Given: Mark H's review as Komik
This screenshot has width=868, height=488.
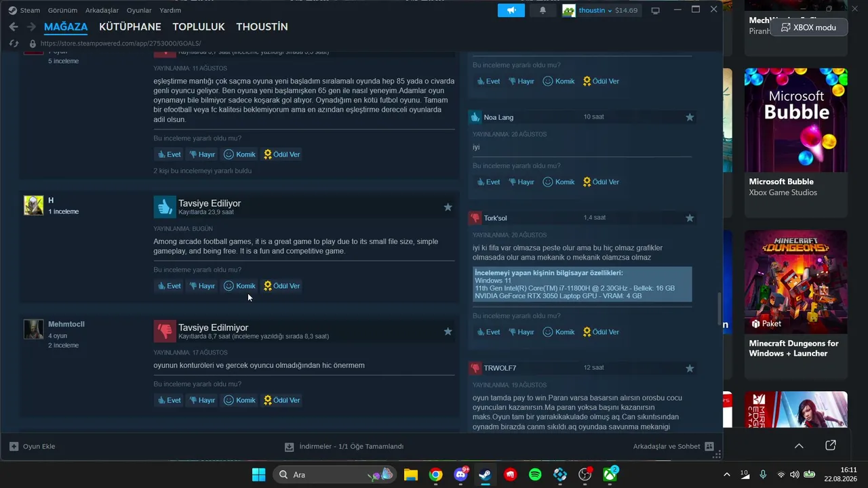Looking at the screenshot, I should [239, 286].
